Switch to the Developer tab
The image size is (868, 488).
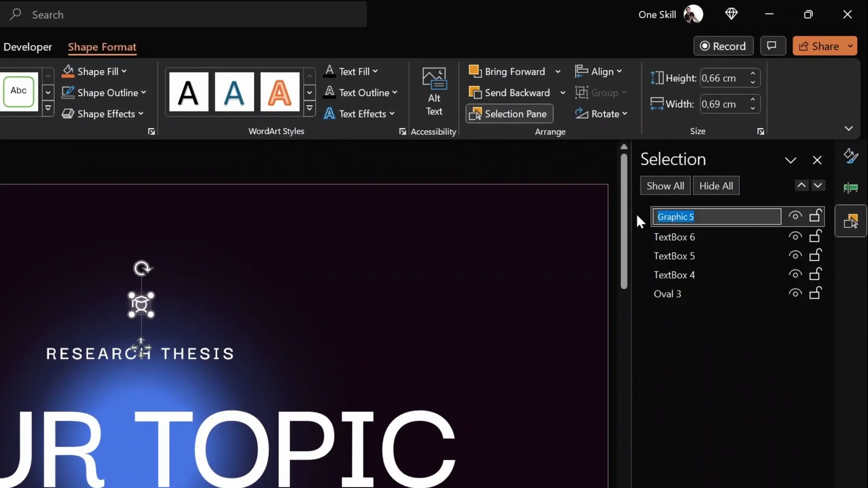[28, 47]
